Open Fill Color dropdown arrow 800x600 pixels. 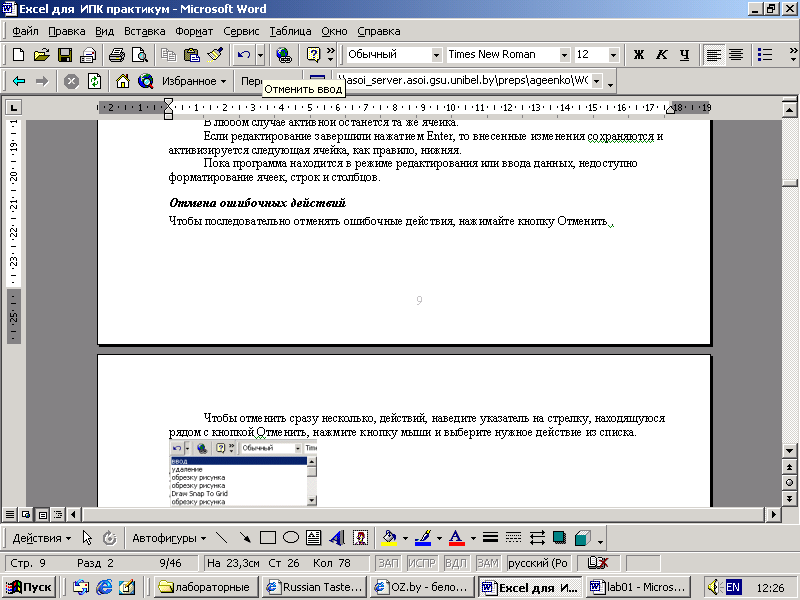[405, 538]
